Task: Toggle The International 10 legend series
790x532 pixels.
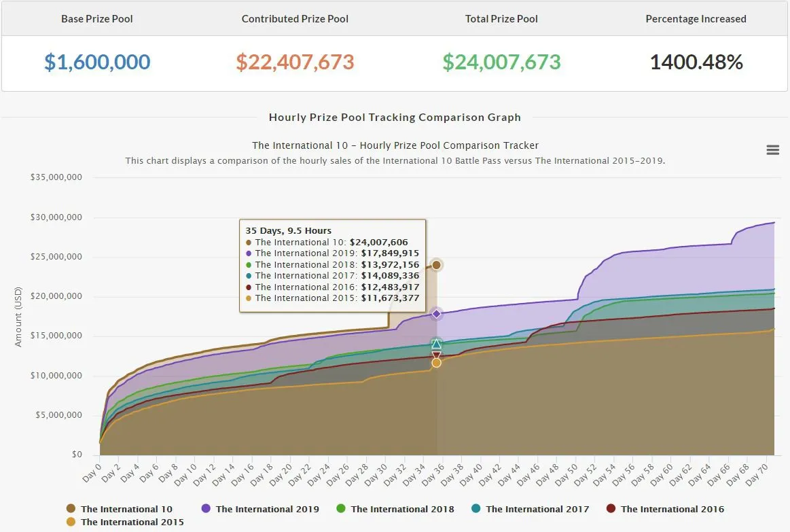Action: coord(120,509)
